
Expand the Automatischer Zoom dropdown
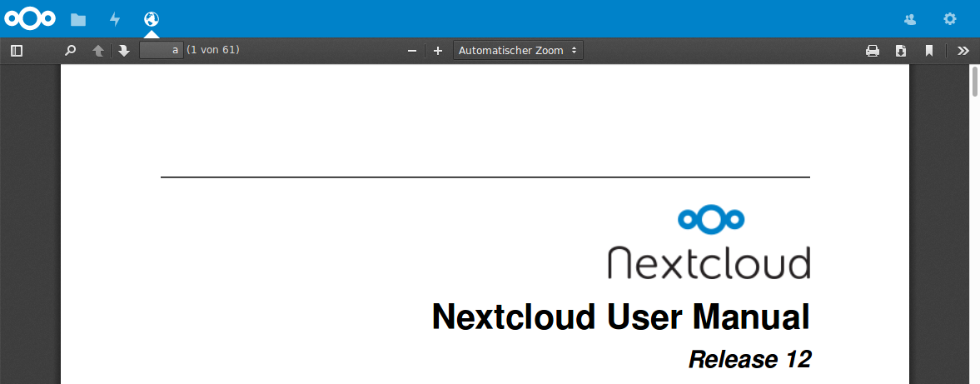click(518, 51)
